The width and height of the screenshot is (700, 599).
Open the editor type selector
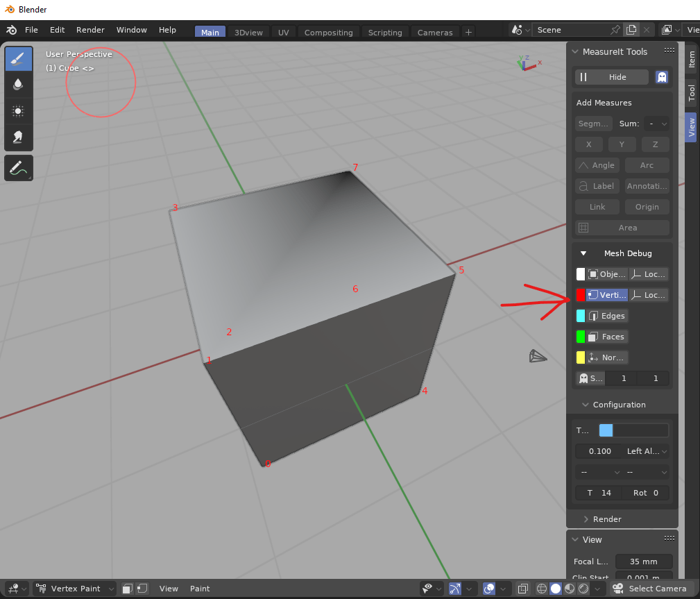point(17,589)
